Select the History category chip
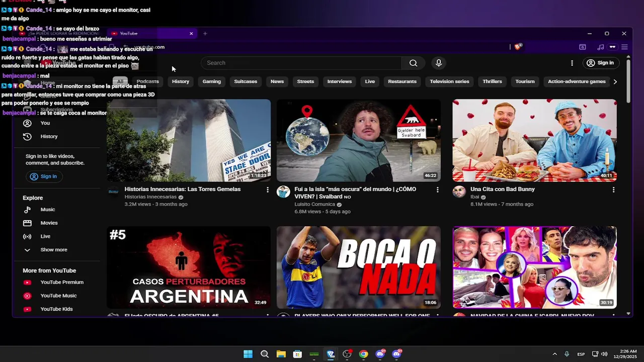This screenshot has height=362, width=644. tap(181, 81)
